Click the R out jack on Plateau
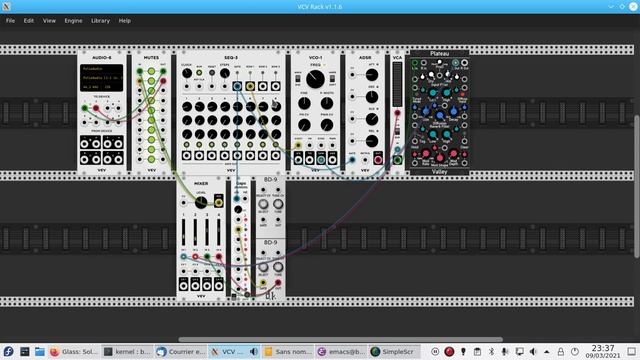 point(464,63)
